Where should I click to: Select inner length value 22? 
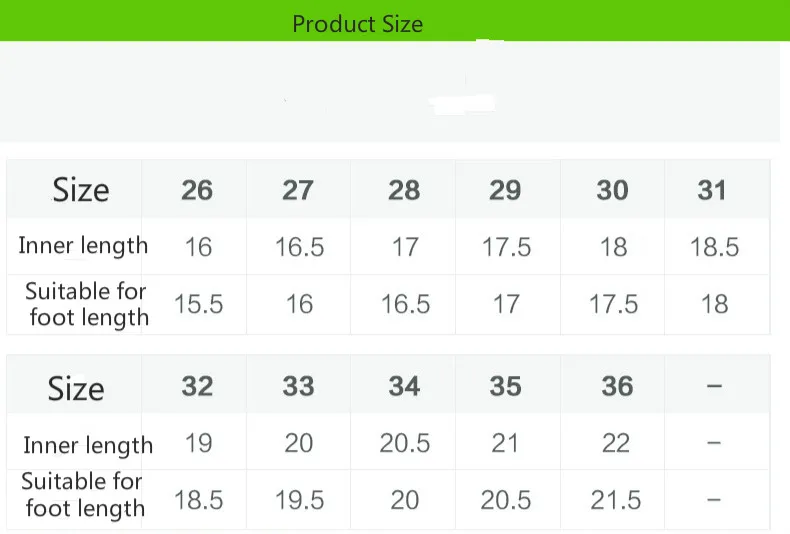point(616,443)
